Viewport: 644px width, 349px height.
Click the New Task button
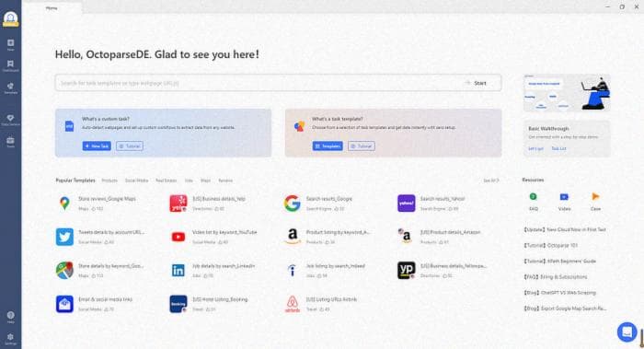97,145
